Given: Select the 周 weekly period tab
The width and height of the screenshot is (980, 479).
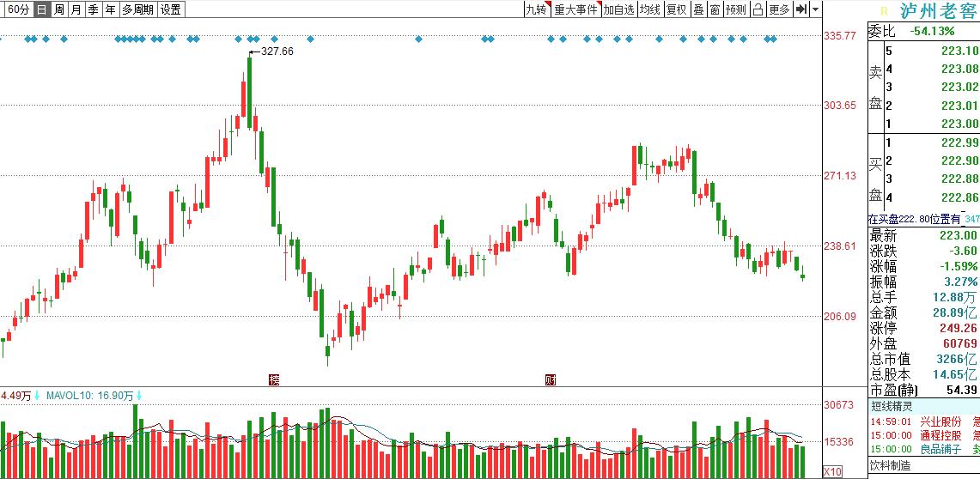Looking at the screenshot, I should point(58,9).
